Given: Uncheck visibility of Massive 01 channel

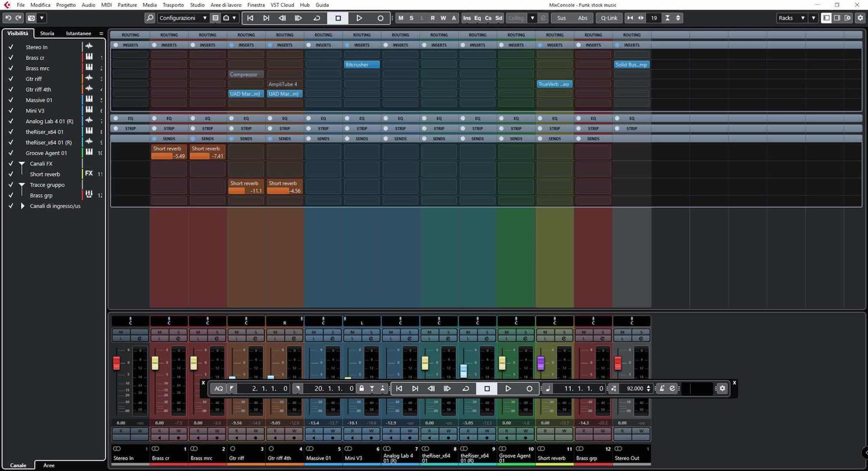Looking at the screenshot, I should point(11,100).
